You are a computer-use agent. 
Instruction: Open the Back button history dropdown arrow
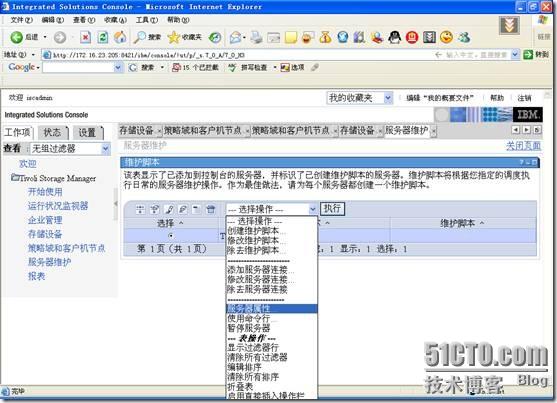[45, 37]
